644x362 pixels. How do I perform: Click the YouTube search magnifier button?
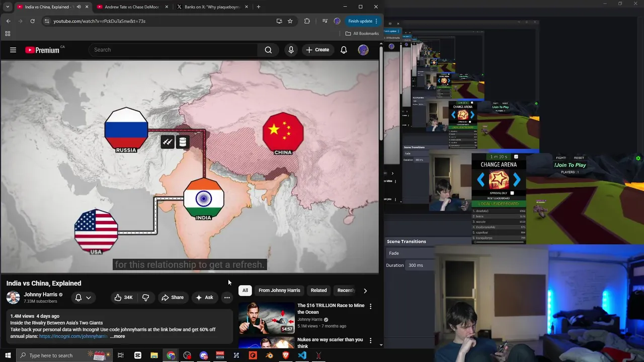click(268, 50)
